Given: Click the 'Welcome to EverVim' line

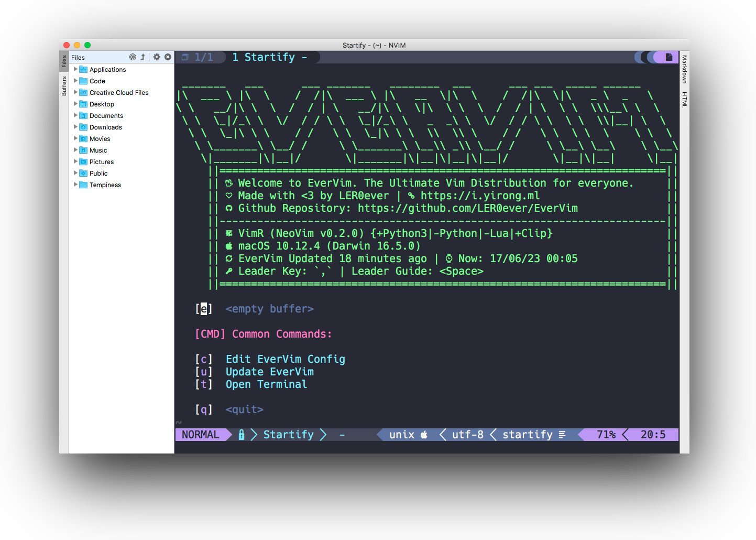Looking at the screenshot, I should 430,183.
